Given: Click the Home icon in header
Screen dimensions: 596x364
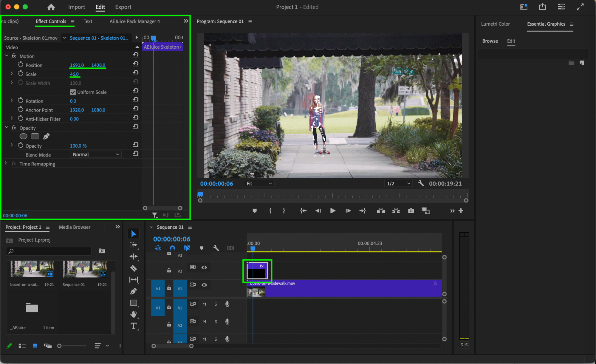Looking at the screenshot, I should [51, 7].
